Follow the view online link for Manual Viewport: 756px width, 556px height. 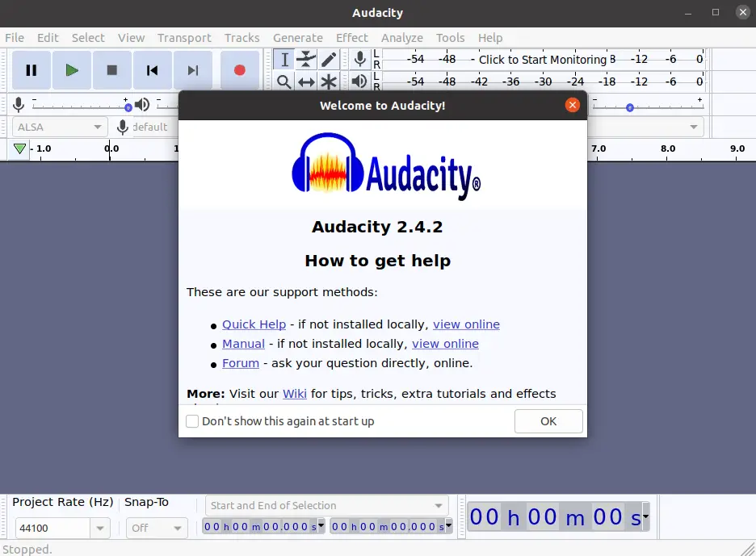[x=445, y=344]
